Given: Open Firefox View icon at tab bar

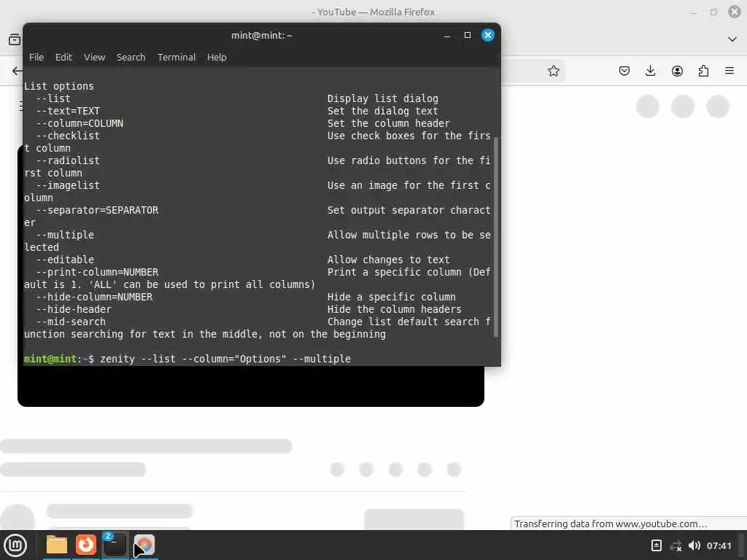Looking at the screenshot, I should pyautogui.click(x=15, y=39).
